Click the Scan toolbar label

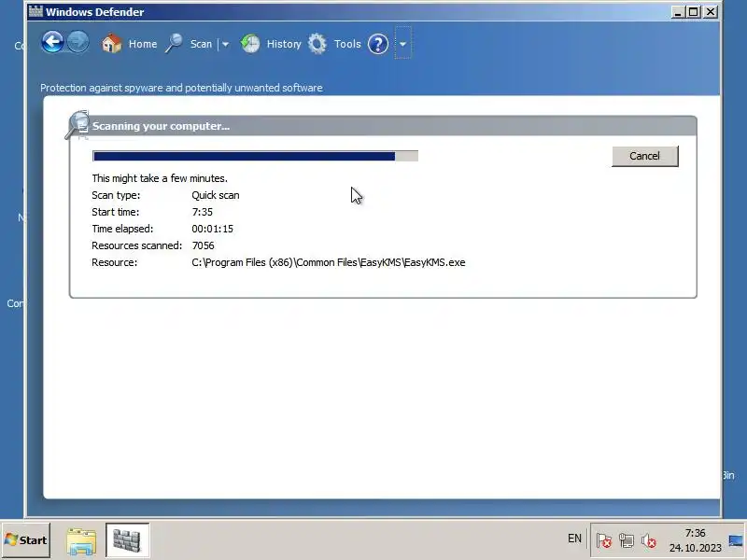point(201,44)
